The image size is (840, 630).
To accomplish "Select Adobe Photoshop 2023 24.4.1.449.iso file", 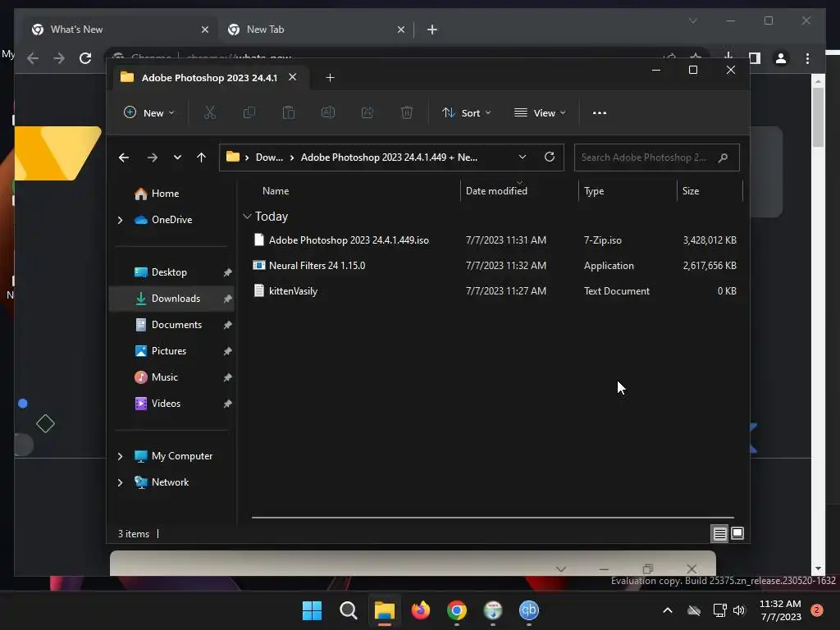I will tap(495, 240).
